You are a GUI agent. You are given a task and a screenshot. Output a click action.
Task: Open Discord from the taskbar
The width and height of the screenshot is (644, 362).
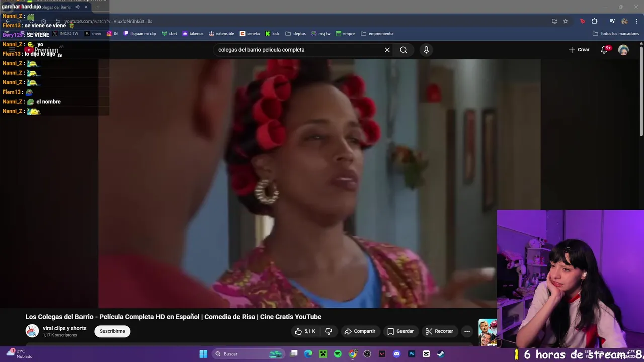coord(396,354)
